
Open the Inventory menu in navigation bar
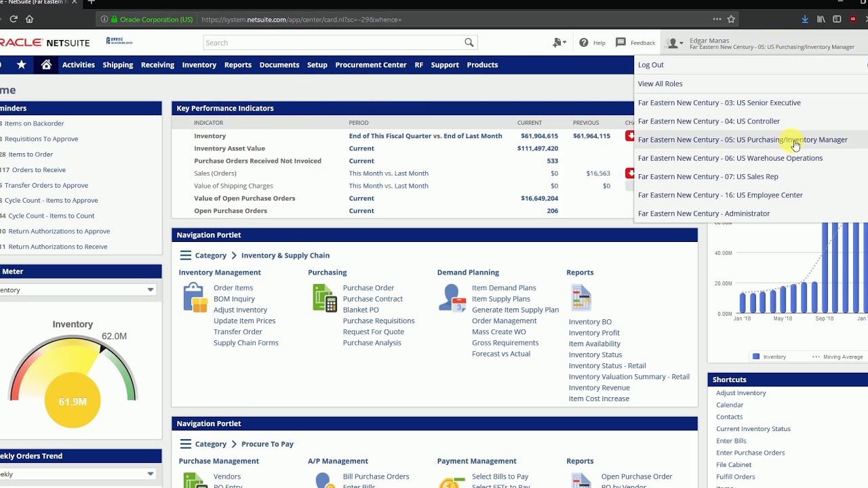[199, 64]
